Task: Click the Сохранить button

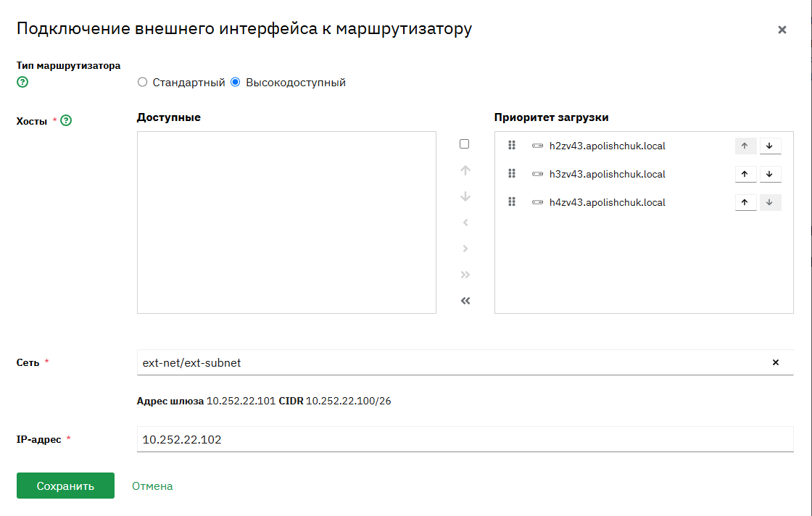Action: tap(65, 486)
